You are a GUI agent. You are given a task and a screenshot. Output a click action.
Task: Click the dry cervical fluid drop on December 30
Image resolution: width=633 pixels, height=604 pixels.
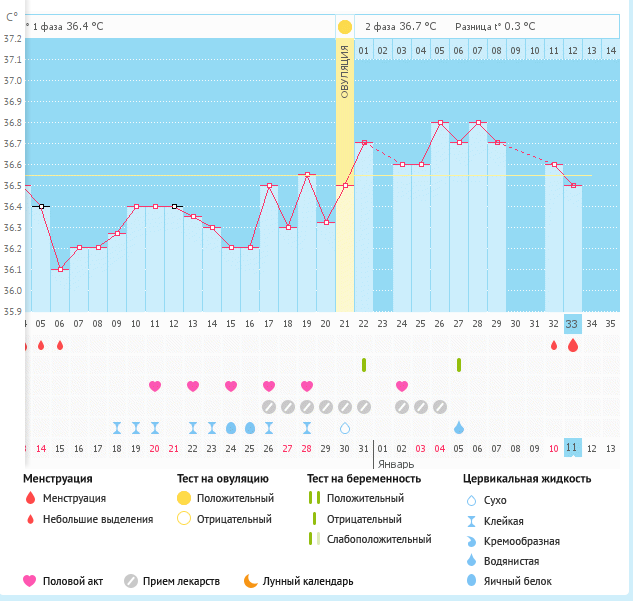click(345, 428)
